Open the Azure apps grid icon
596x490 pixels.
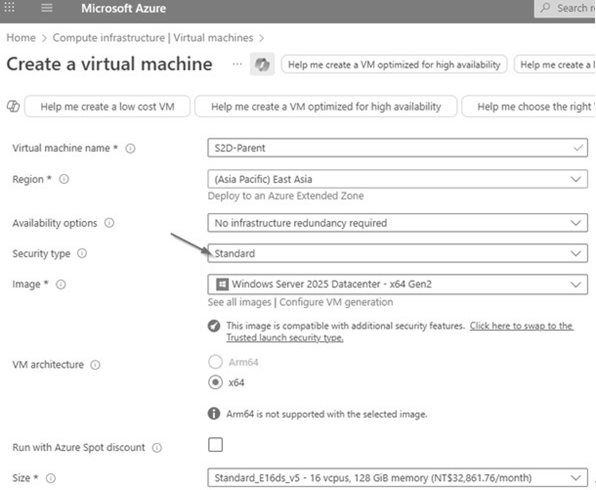(x=9, y=7)
